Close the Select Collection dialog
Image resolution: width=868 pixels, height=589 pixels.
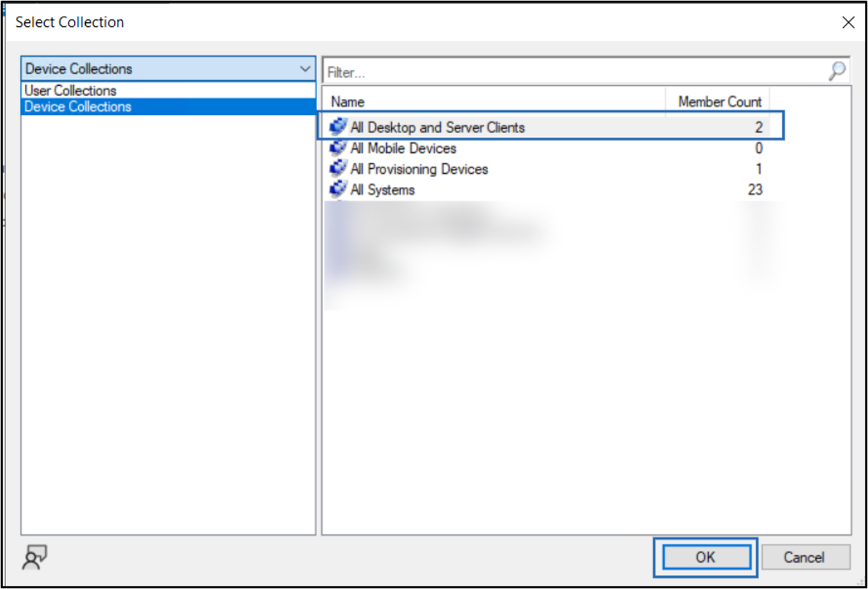coord(848,22)
